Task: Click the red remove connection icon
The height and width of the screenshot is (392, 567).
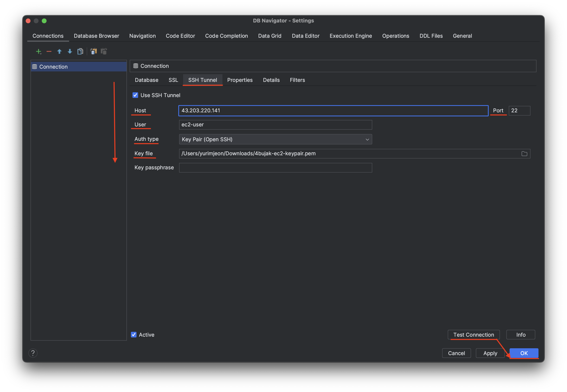Action: click(x=49, y=51)
